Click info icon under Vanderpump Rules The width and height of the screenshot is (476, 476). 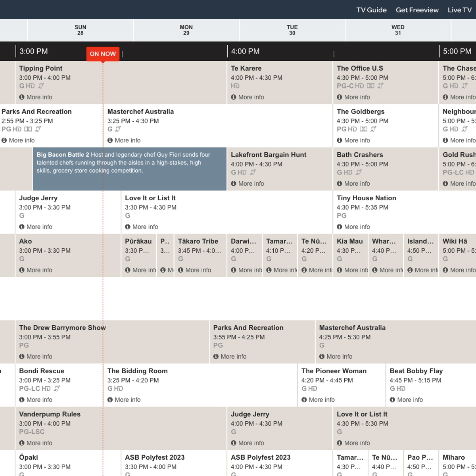(22, 443)
